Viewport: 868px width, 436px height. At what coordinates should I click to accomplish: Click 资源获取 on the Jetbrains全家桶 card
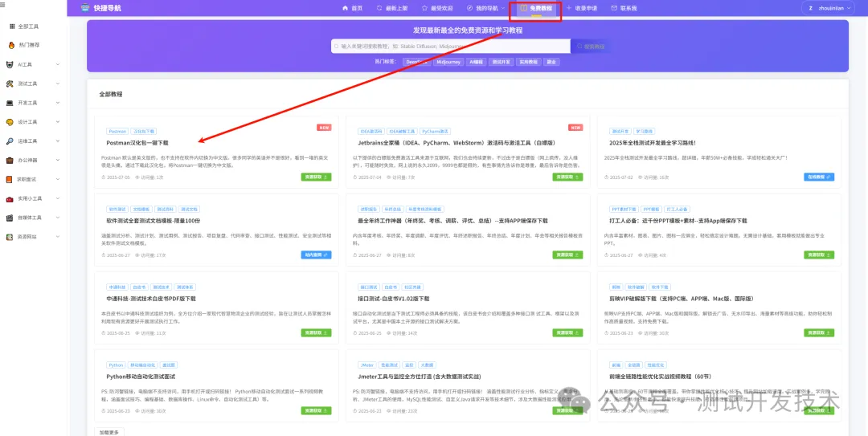coord(567,177)
